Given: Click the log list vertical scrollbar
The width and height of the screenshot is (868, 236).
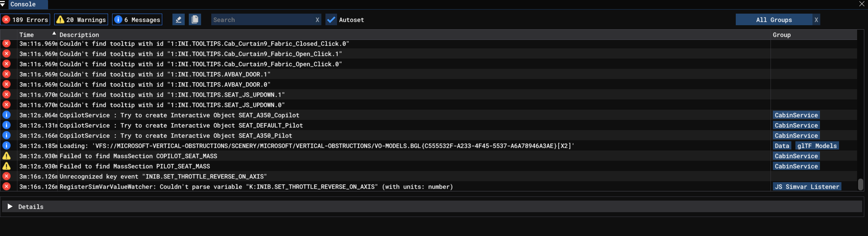Looking at the screenshot, I should (861, 184).
